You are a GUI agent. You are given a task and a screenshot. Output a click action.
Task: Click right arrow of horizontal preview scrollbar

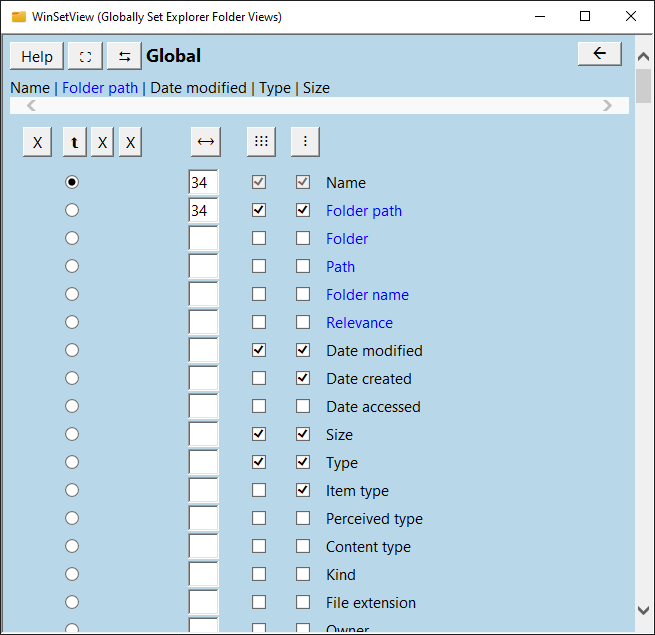click(607, 106)
